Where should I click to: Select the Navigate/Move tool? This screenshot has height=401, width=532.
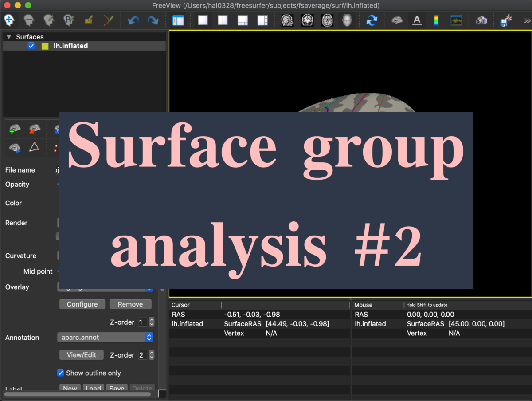9,20
